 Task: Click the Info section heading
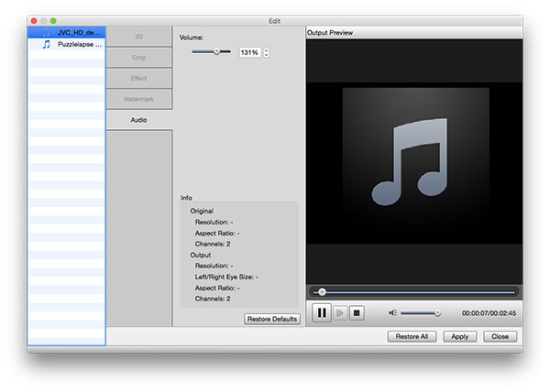tap(186, 198)
